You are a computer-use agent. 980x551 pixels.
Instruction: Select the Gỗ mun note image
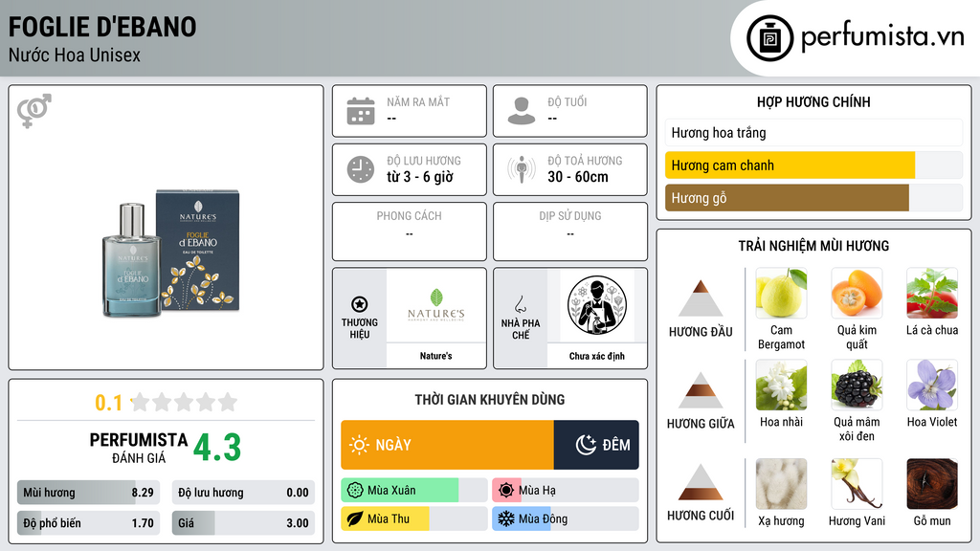(x=932, y=484)
